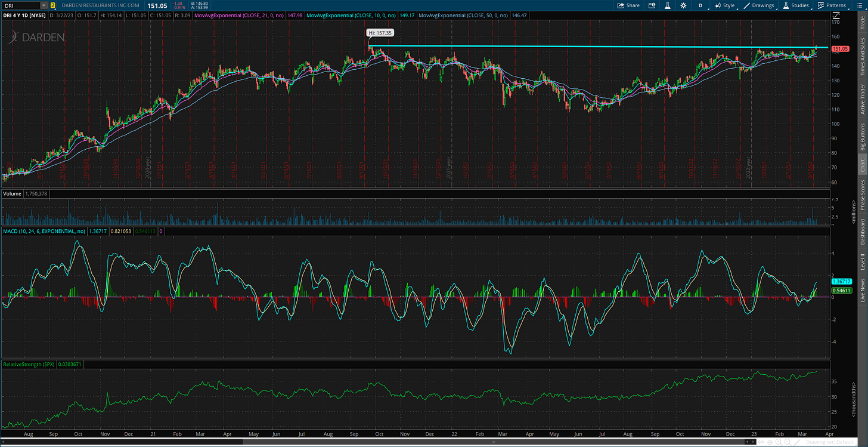Open the Trade side tab
Screen dimensions: 868x447
point(862,23)
